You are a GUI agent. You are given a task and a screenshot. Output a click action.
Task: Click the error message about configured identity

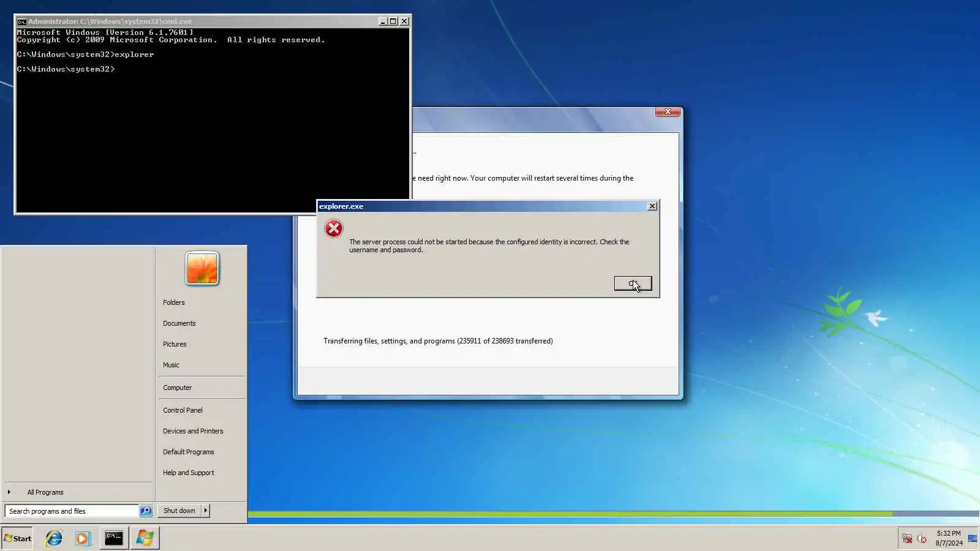point(489,246)
